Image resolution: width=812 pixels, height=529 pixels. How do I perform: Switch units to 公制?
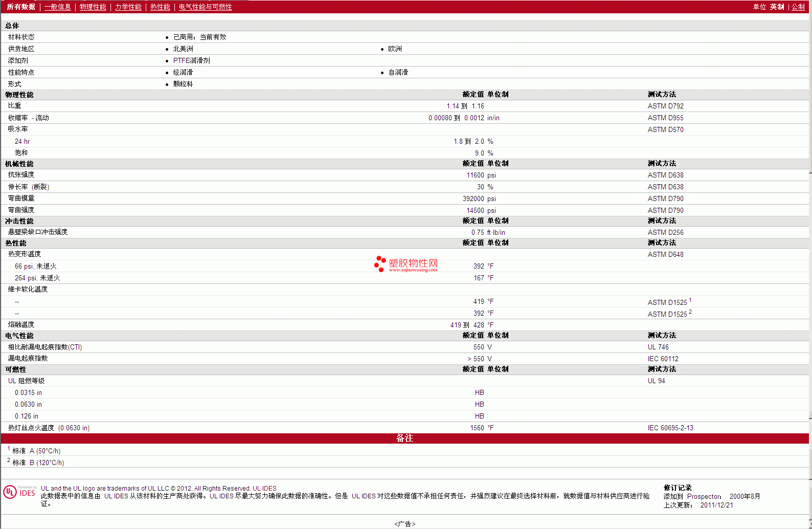coord(798,7)
